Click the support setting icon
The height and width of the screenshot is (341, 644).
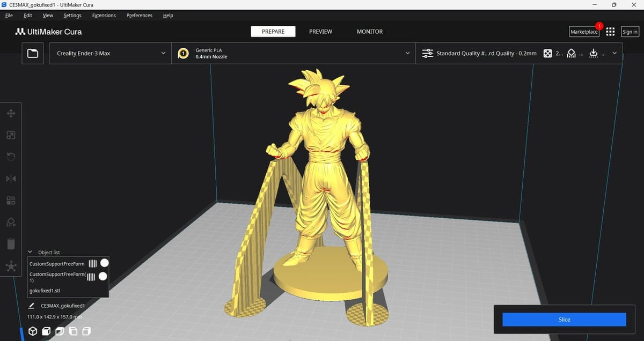click(572, 54)
